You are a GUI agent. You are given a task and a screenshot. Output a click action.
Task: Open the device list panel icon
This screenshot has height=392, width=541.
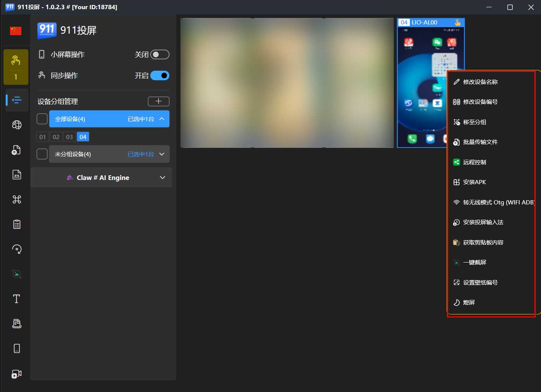16,100
